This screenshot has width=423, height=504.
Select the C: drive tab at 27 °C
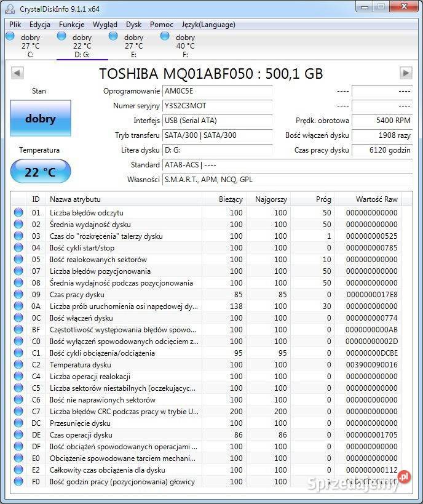coord(31,46)
